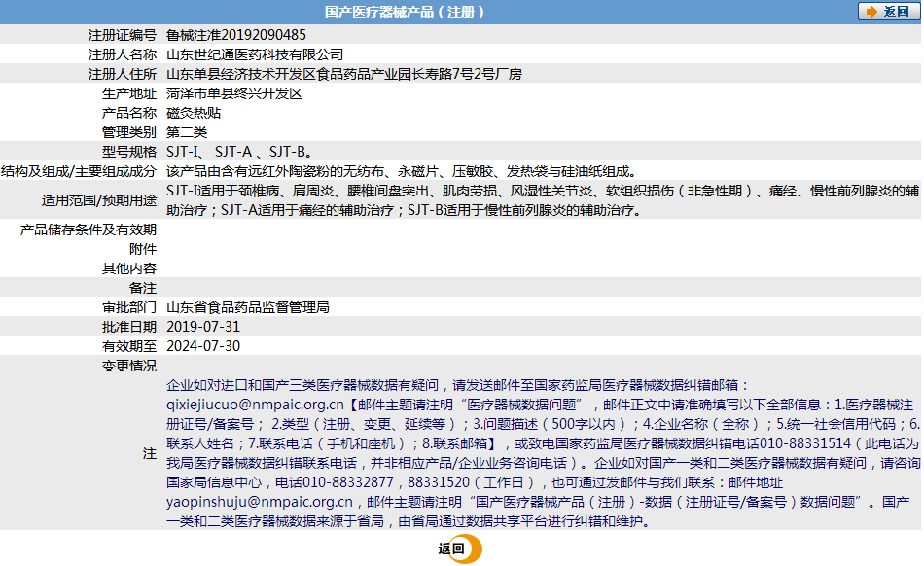This screenshot has width=924, height=566.
Task: Click the label 批准日期
Action: click(x=129, y=327)
